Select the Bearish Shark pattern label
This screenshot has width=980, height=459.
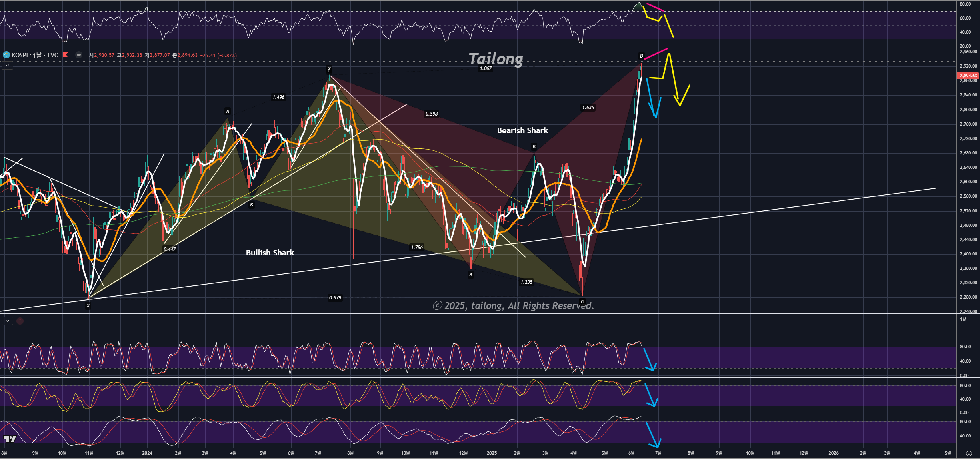pyautogui.click(x=522, y=130)
